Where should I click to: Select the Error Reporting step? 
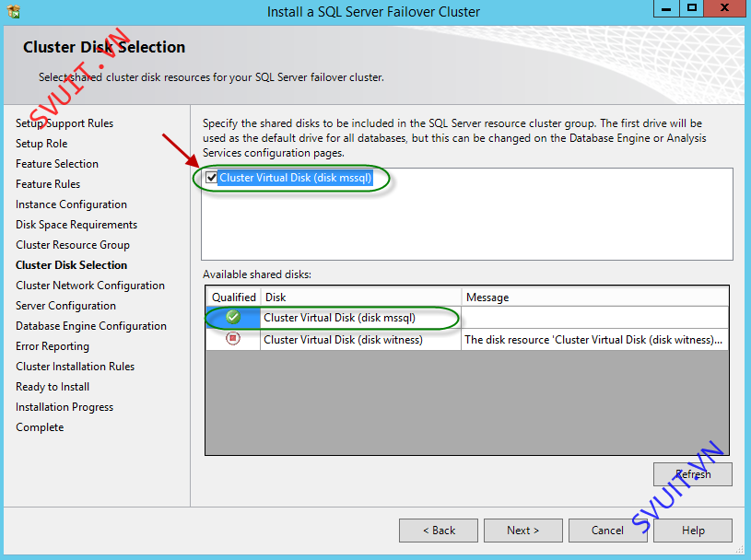[x=53, y=346]
